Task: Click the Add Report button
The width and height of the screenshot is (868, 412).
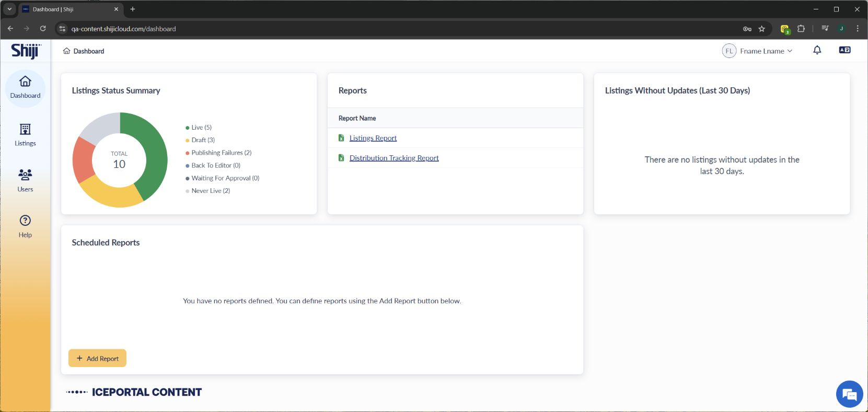Action: coord(98,358)
